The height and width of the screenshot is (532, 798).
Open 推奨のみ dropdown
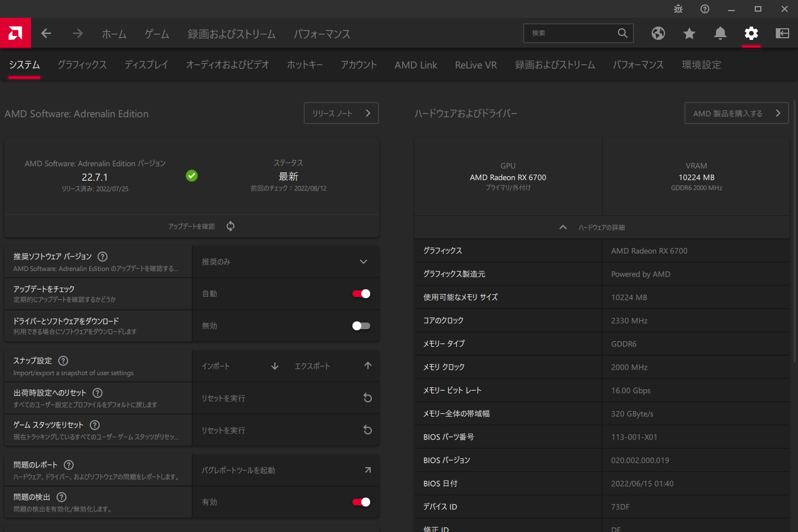[286, 262]
